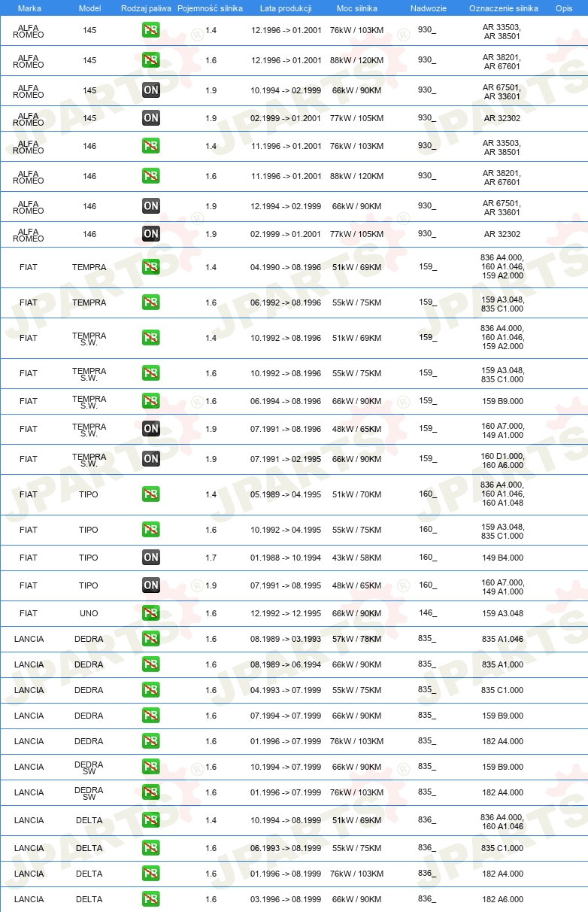Select the 03.1996 -> 08.1999 date cell
Viewport: 588px width, 912px height.
(x=286, y=899)
